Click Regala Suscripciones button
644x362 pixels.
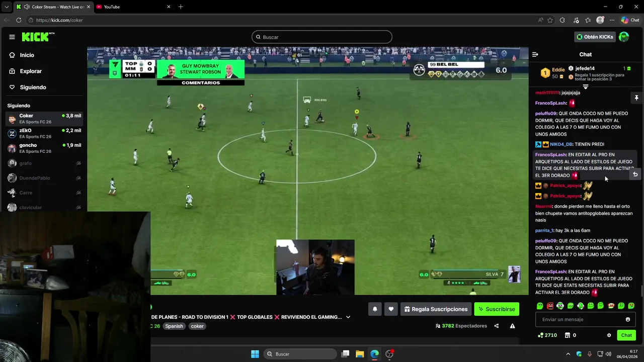point(436,309)
